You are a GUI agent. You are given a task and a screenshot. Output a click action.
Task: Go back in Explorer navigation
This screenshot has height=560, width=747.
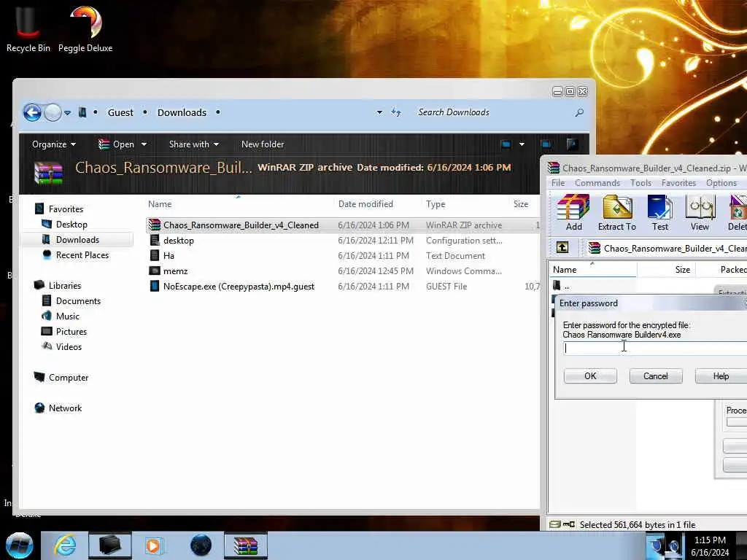[x=32, y=113]
